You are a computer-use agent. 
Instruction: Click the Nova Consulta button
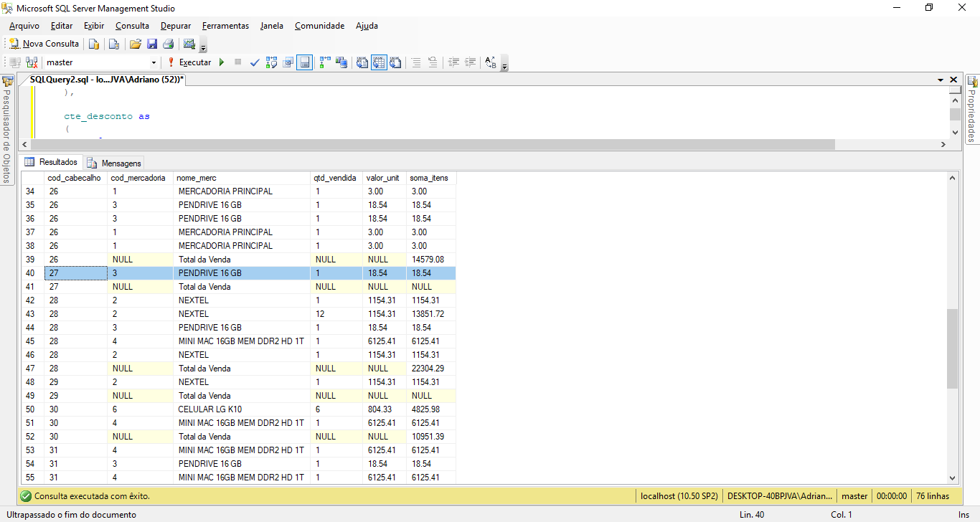[44, 44]
